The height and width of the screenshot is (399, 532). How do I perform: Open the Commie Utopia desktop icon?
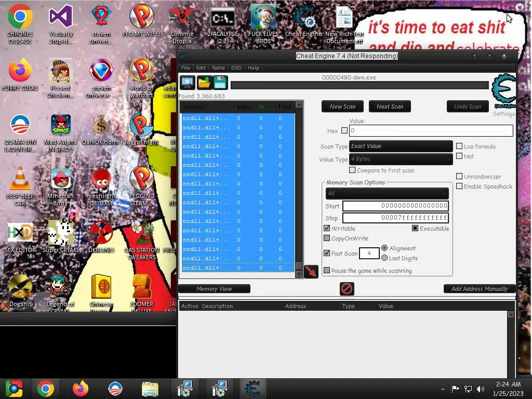tap(182, 24)
